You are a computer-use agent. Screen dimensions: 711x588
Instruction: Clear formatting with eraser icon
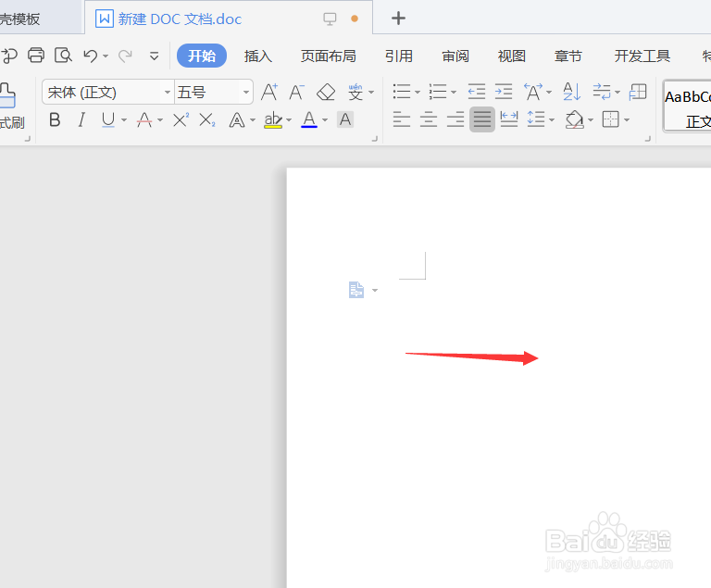(x=326, y=92)
